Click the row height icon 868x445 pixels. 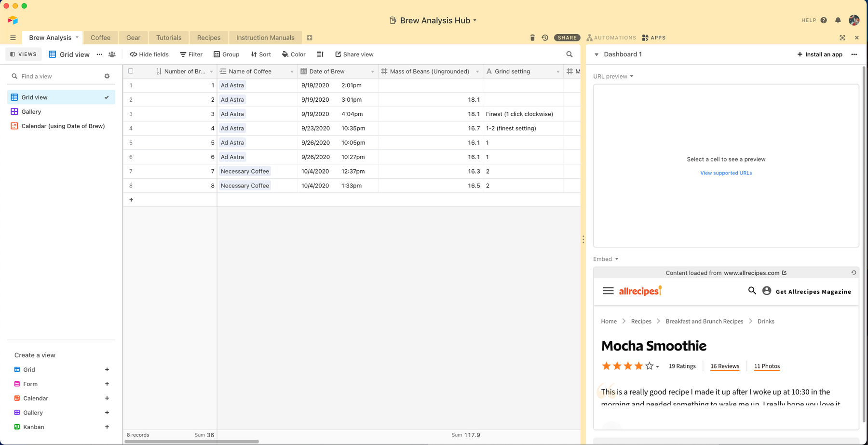coord(320,54)
